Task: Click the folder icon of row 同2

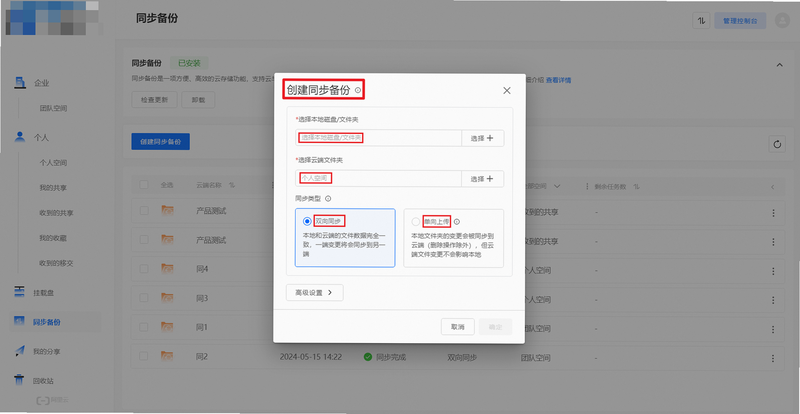Action: (167, 356)
